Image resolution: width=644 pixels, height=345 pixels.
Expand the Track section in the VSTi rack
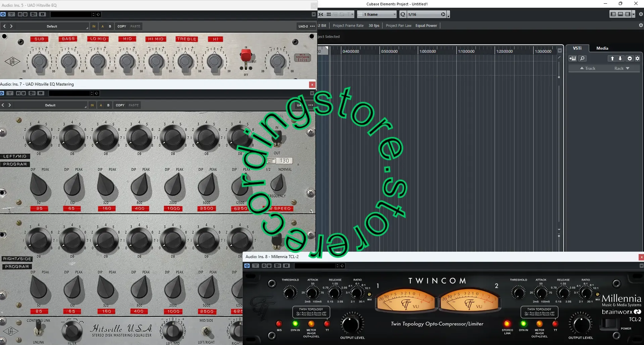(x=587, y=68)
